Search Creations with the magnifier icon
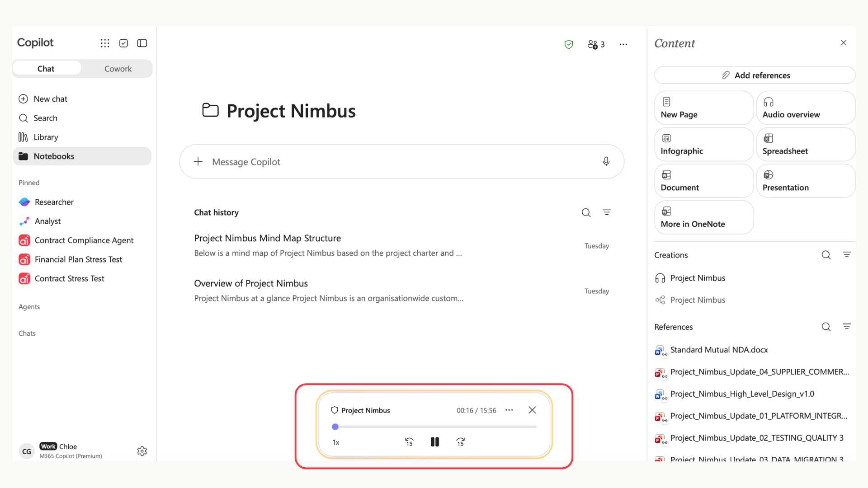 coord(826,255)
